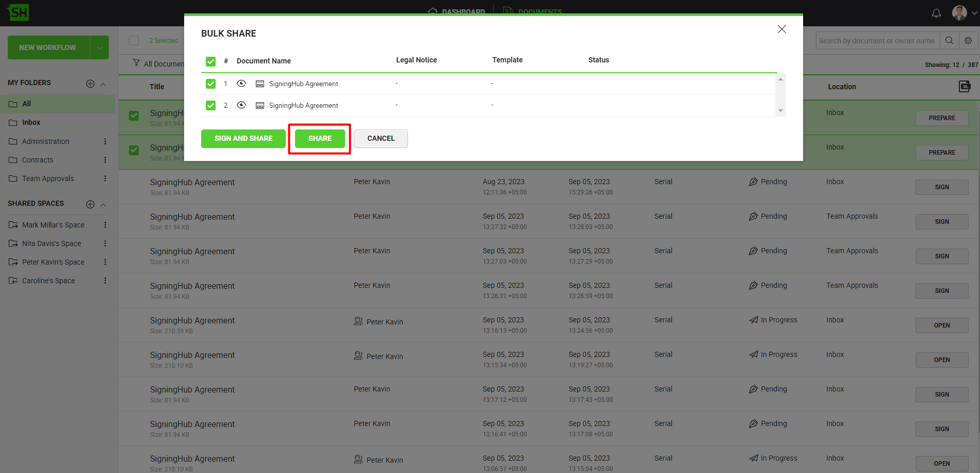Expand the New Workflow dropdown arrow
The height and width of the screenshot is (473, 980).
pos(99,47)
